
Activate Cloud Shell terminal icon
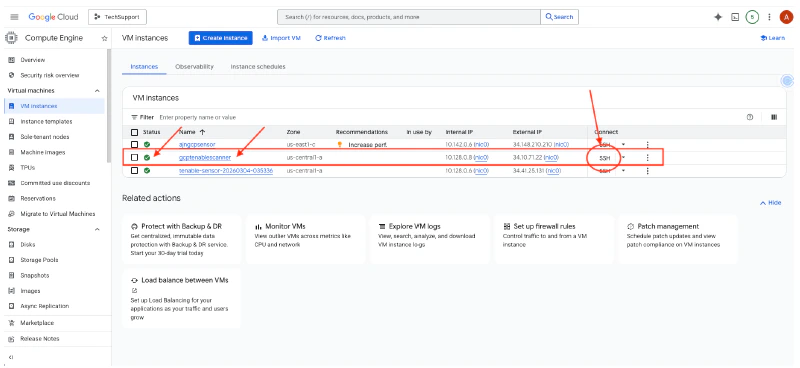click(735, 17)
